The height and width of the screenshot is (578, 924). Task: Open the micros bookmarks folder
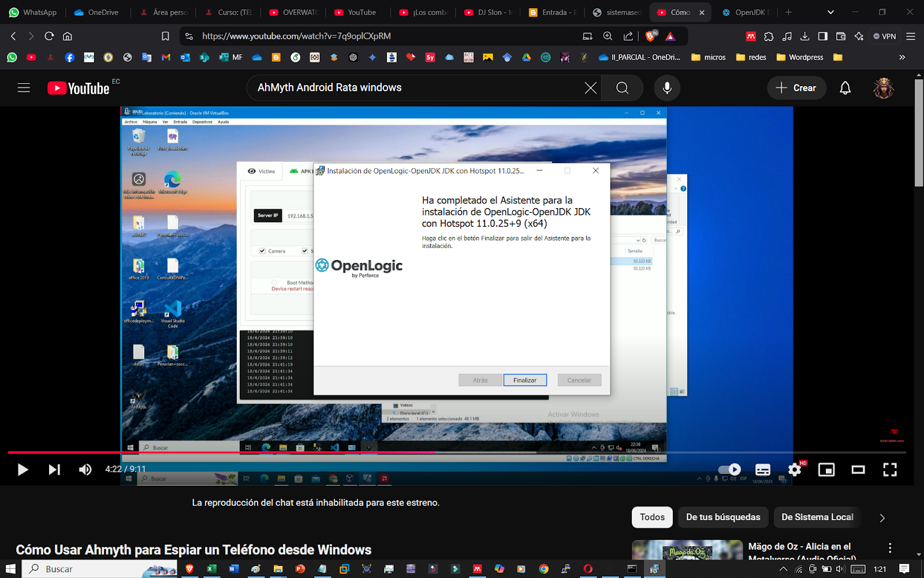(x=709, y=57)
